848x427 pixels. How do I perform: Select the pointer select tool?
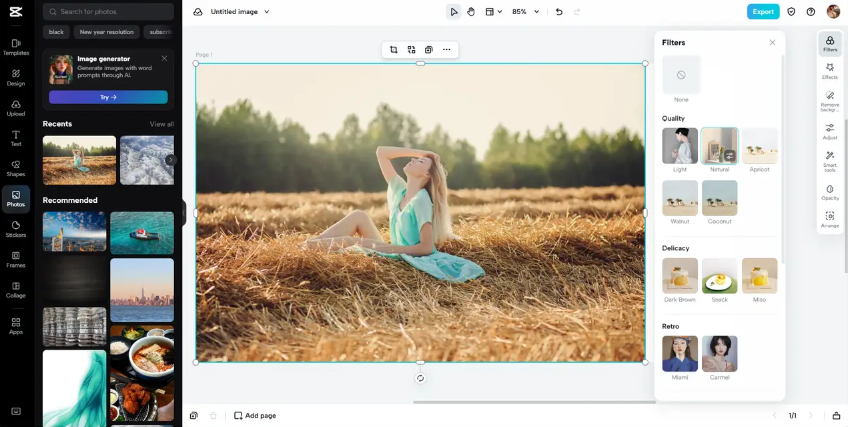[x=454, y=12]
